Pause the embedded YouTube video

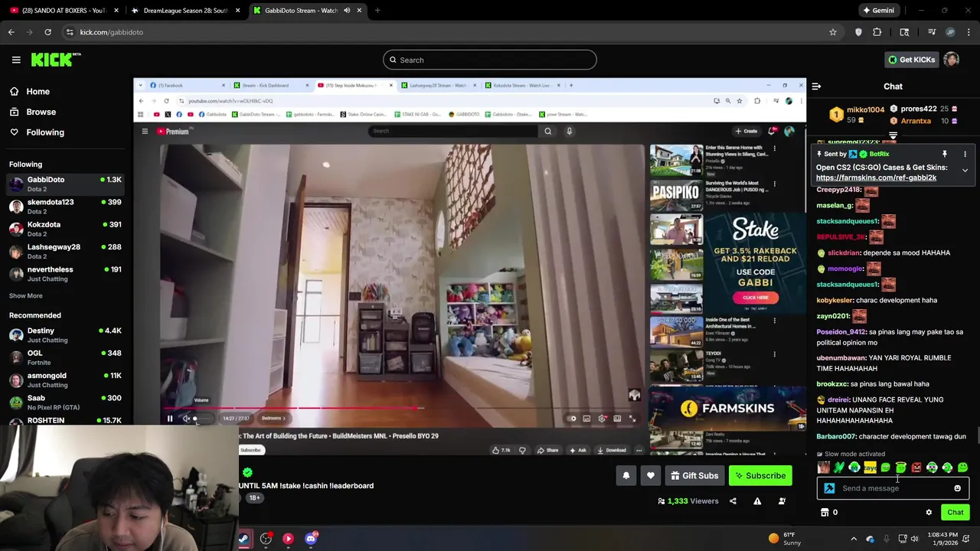(x=170, y=419)
